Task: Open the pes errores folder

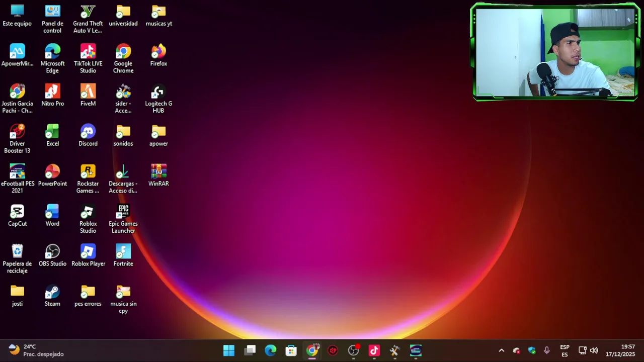Action: [x=88, y=296]
